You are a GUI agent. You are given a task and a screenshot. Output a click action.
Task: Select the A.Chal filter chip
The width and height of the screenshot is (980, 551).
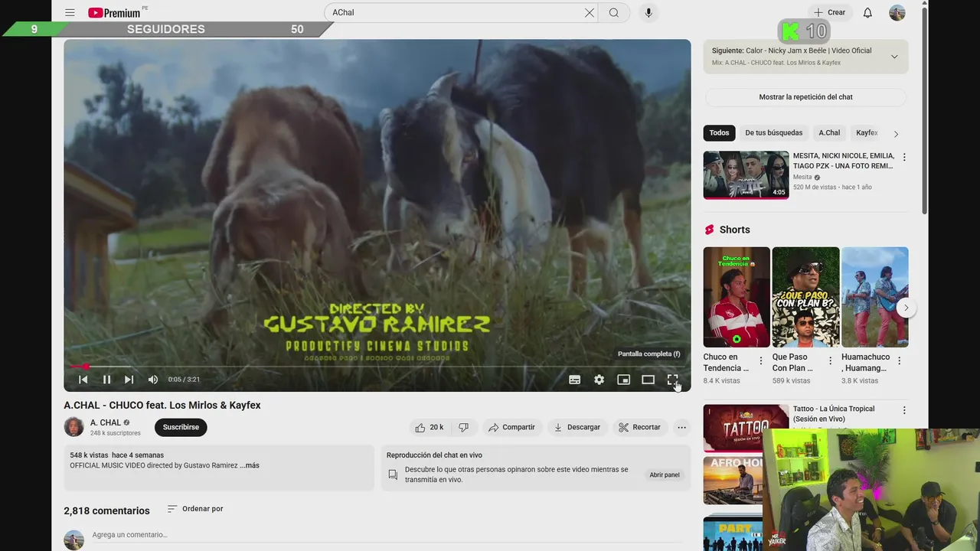click(829, 132)
